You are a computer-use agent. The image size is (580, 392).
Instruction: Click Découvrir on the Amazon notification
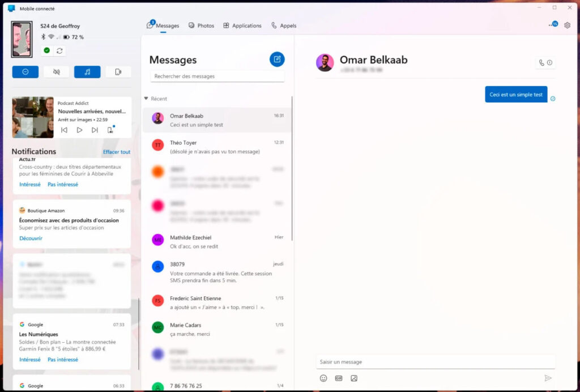point(30,238)
